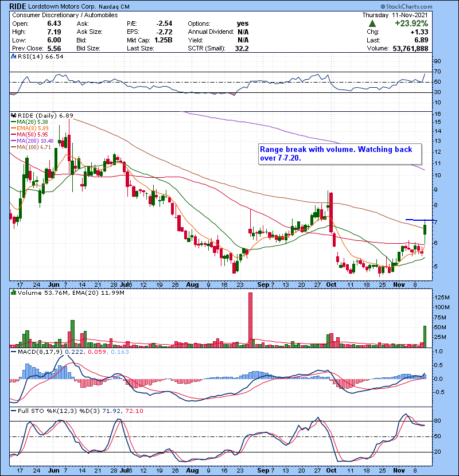459x476 pixels.
Task: Click the green up-triangle price change icon
Action: coord(372,24)
